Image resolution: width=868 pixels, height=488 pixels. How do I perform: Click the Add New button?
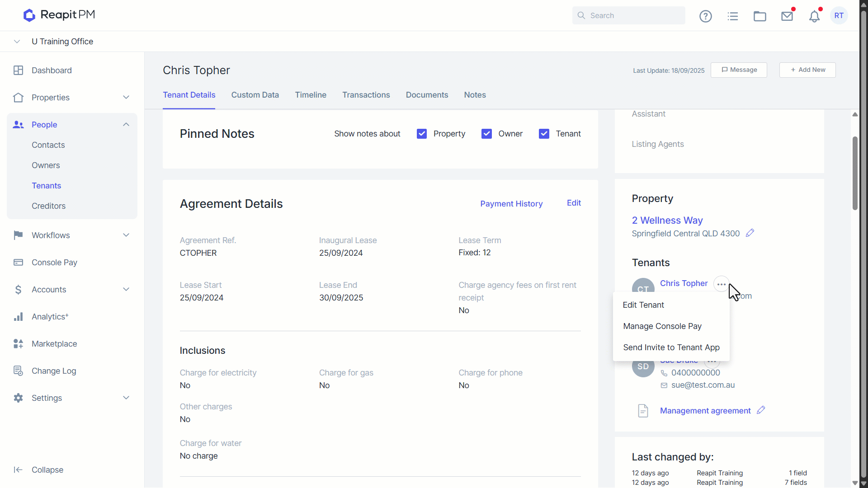coord(807,70)
